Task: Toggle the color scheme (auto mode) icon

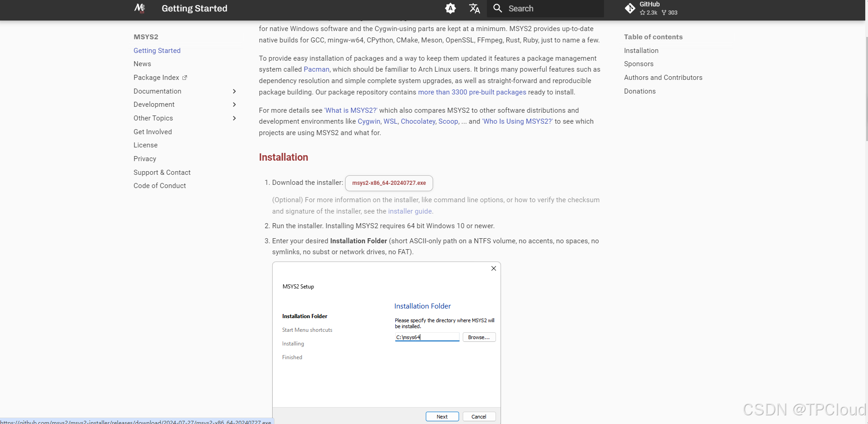Action: tap(450, 8)
